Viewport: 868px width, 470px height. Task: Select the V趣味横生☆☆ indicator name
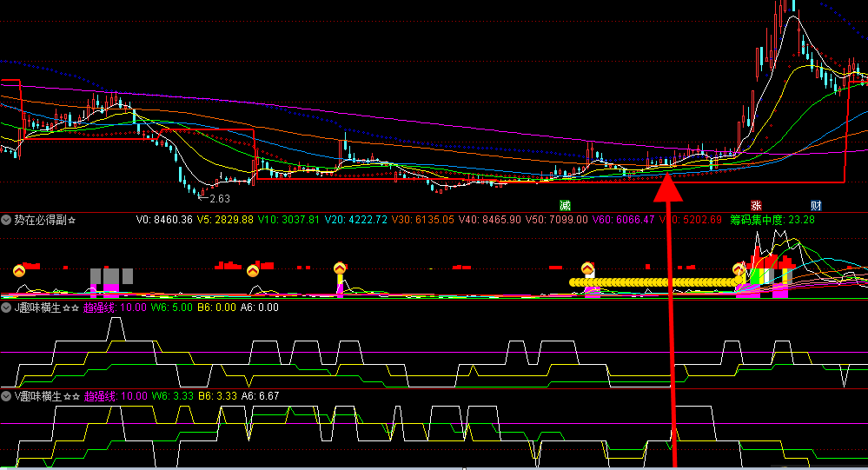coord(47,396)
